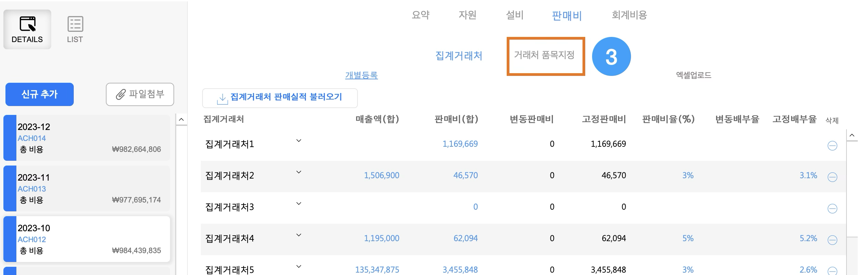
Task: Delete the 집계거래처1 row
Action: pyautogui.click(x=832, y=146)
